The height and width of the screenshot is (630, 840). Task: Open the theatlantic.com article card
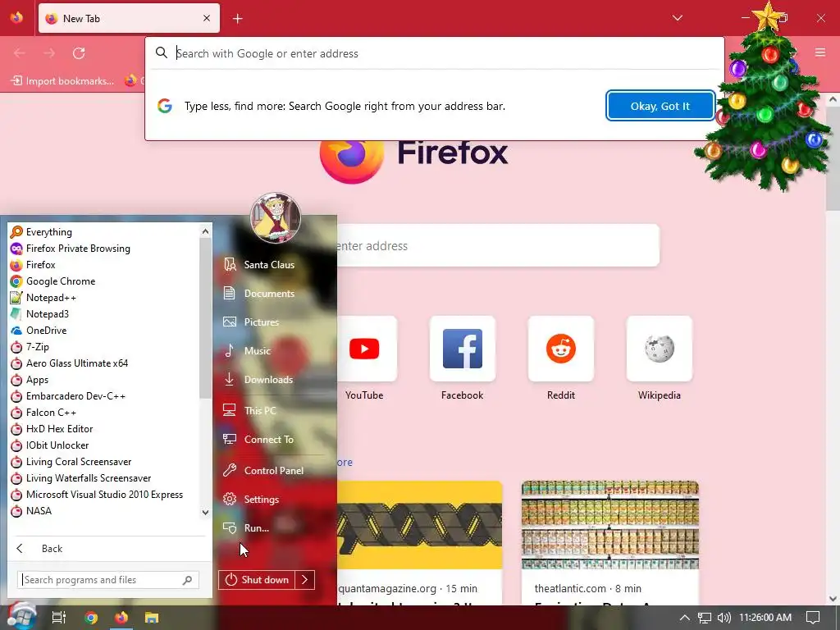tap(610, 543)
